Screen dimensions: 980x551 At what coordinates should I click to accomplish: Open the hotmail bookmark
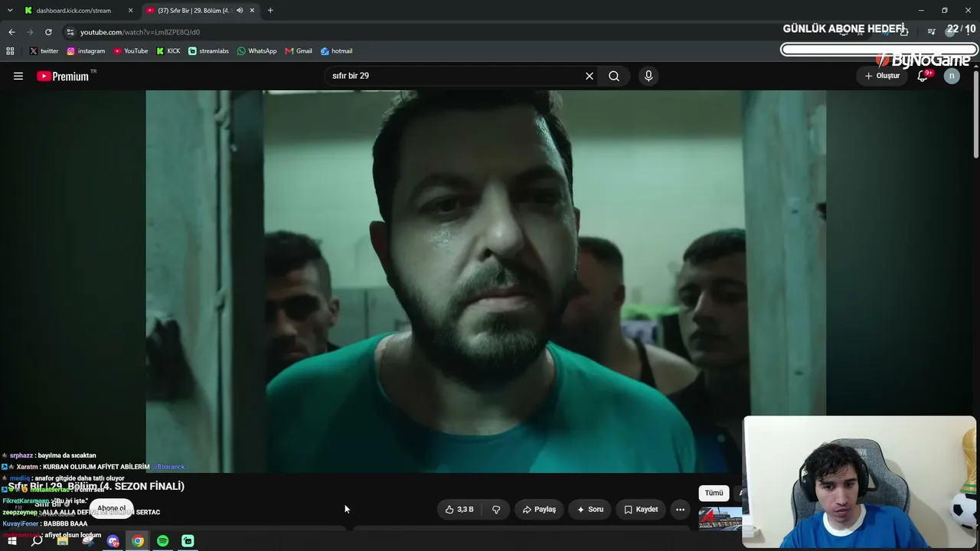337,51
